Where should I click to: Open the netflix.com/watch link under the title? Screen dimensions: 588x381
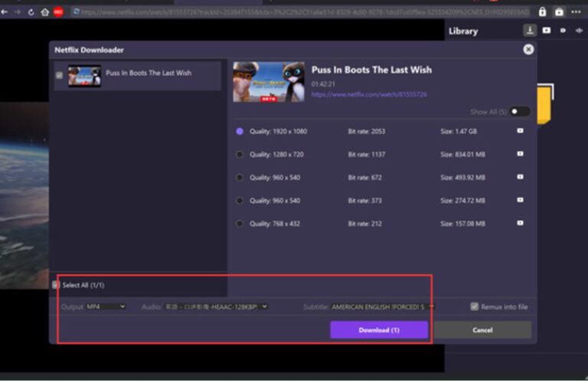(x=369, y=94)
